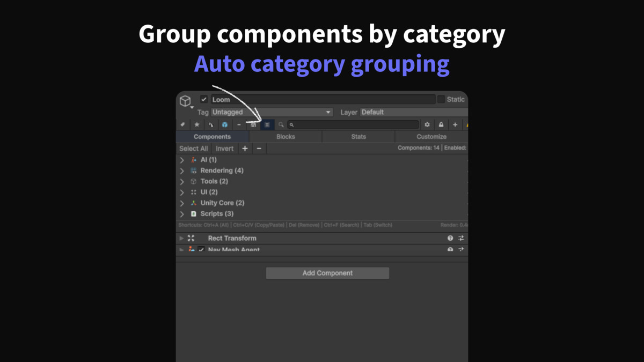
Task: Click the component search input field
Action: pyautogui.click(x=354, y=125)
